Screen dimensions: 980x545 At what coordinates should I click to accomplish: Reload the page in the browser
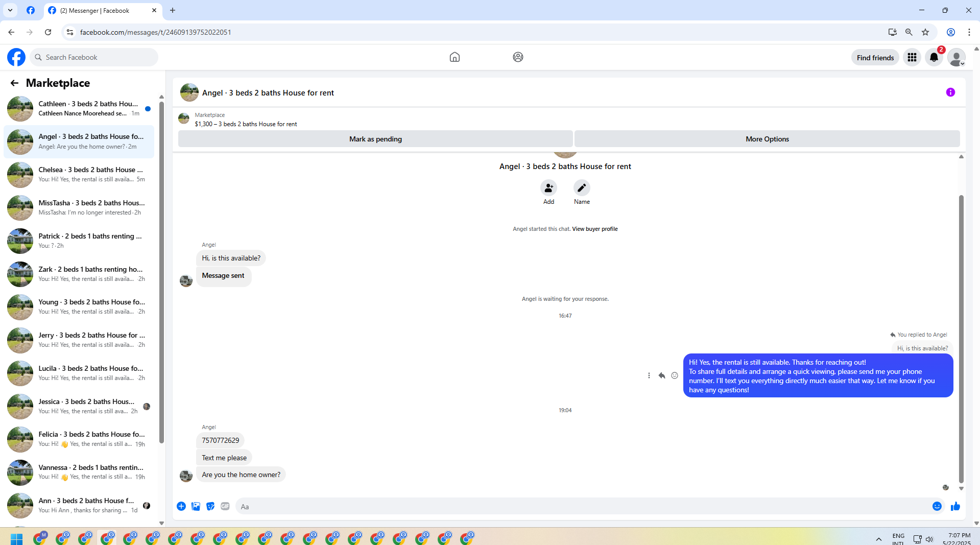tap(48, 32)
